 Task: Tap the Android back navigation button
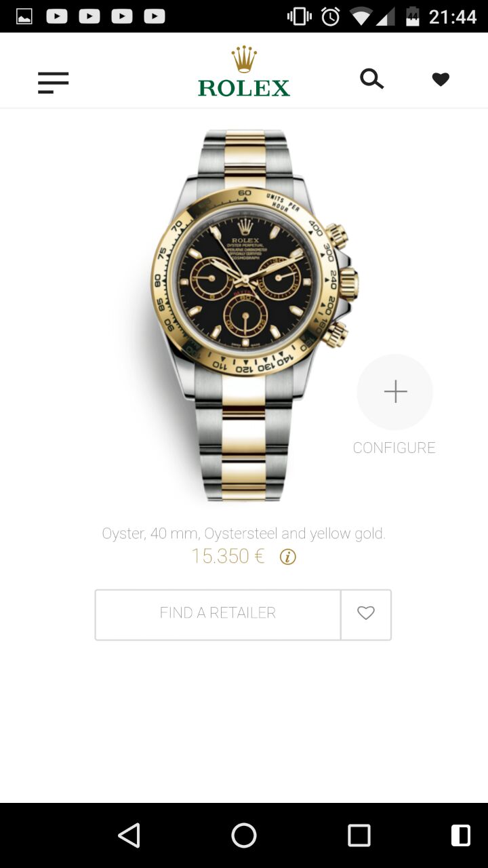pyautogui.click(x=129, y=835)
